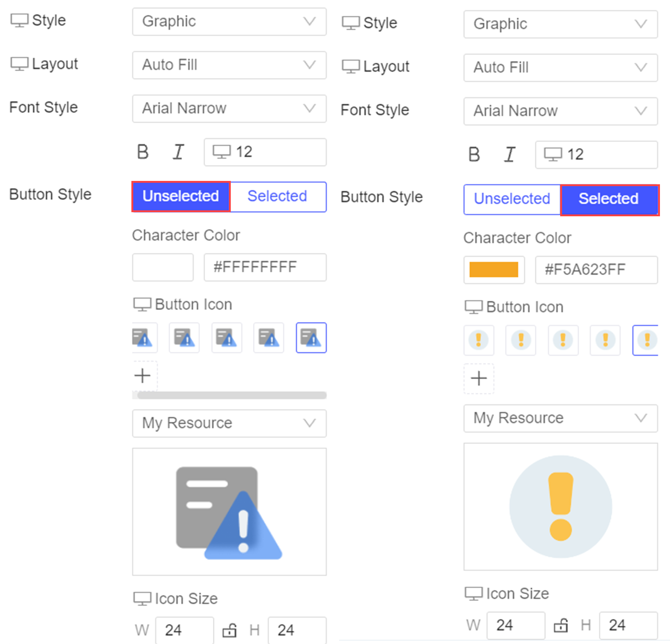
Task: Add a new button icon in the left panel
Action: pyautogui.click(x=142, y=375)
